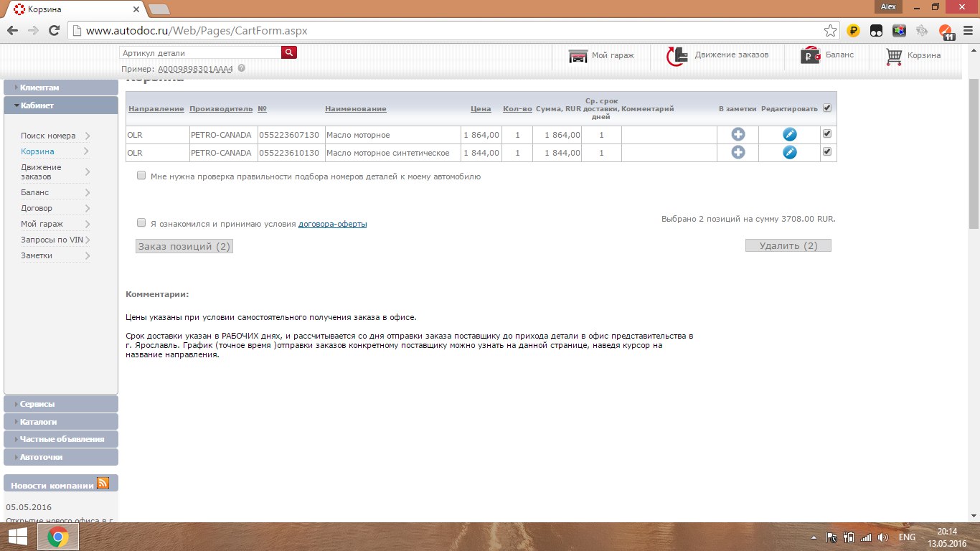Sort table by Направление column header

coord(156,109)
